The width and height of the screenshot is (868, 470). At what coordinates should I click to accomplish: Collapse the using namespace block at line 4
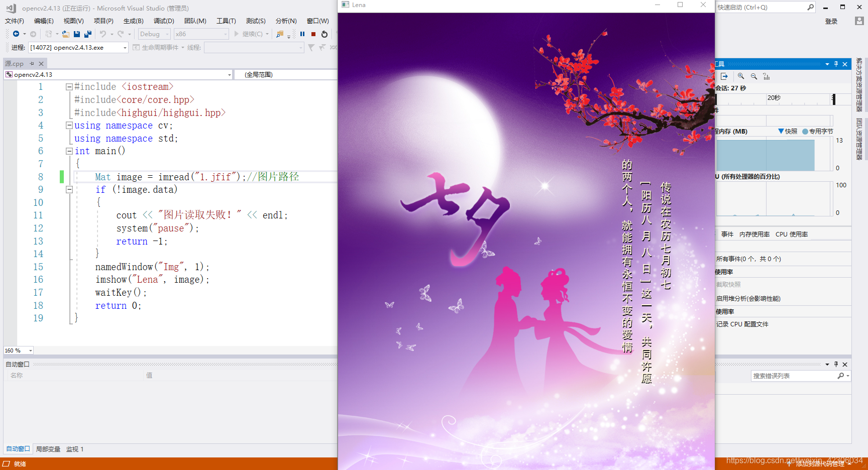69,126
